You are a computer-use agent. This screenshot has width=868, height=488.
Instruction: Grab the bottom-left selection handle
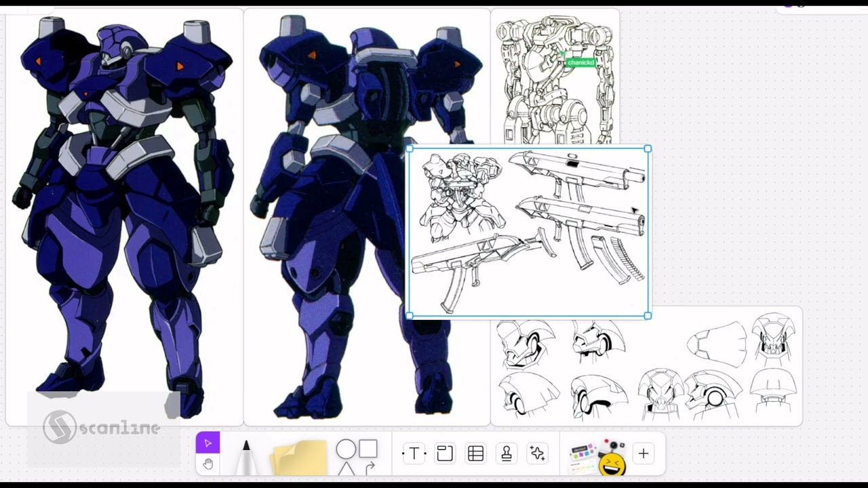[409, 316]
